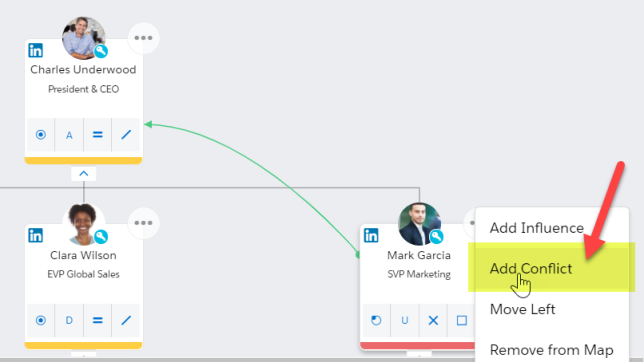Click the Move Left option

pyautogui.click(x=522, y=309)
